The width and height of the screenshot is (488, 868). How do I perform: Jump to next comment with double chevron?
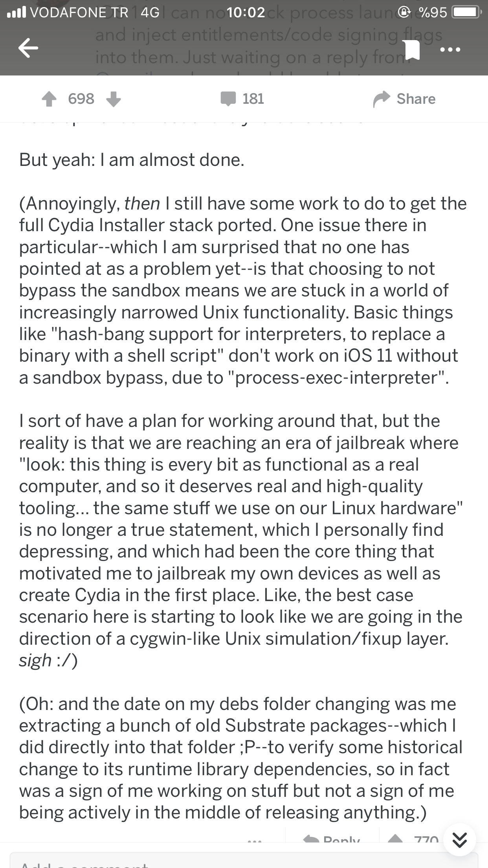click(459, 840)
